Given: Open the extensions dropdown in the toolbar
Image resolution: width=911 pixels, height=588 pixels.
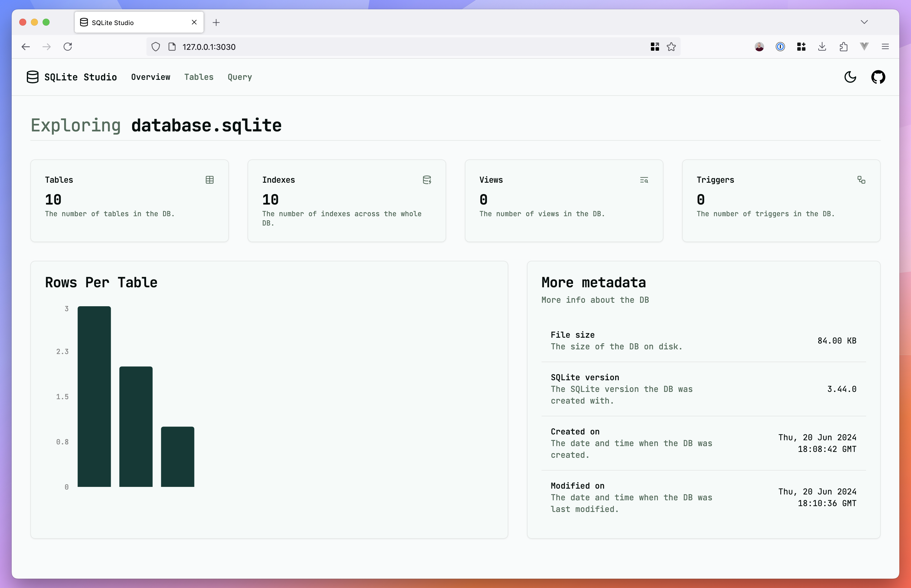Looking at the screenshot, I should click(x=801, y=47).
